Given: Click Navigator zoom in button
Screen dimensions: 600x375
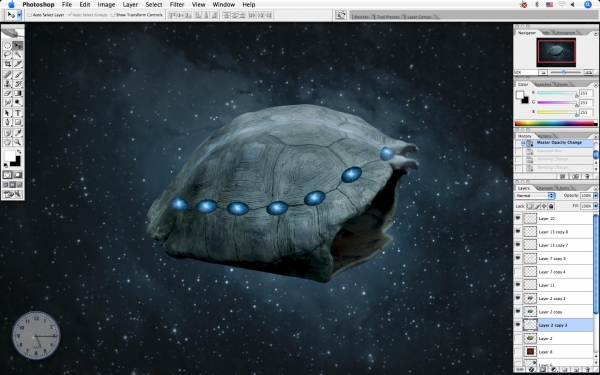Looking at the screenshot, I should (589, 72).
